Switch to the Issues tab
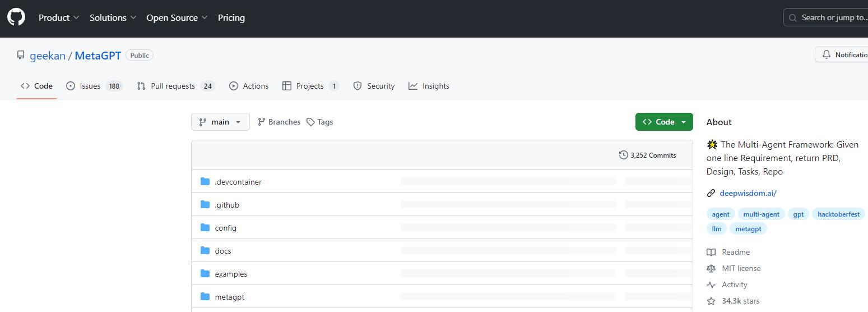The width and height of the screenshot is (868, 312). 94,86
